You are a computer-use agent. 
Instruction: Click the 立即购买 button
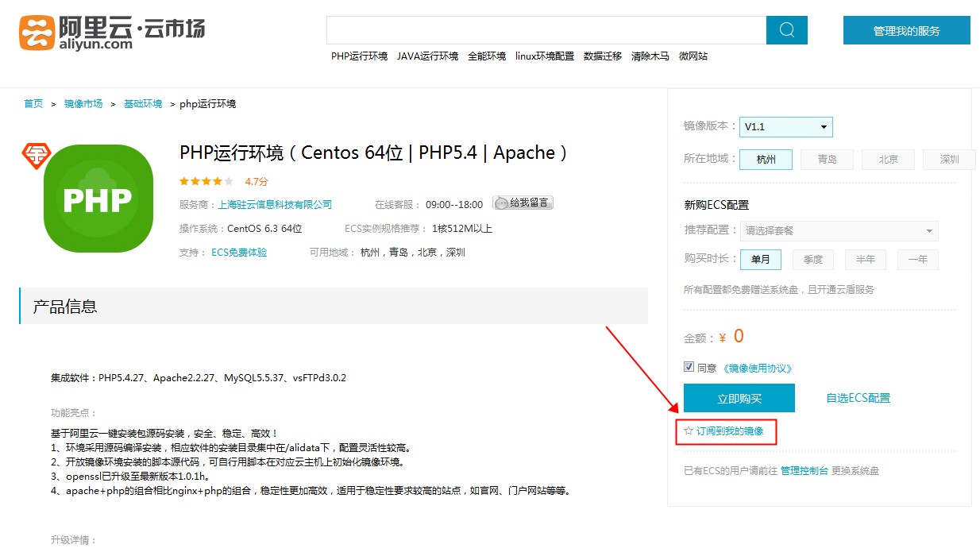coord(739,398)
